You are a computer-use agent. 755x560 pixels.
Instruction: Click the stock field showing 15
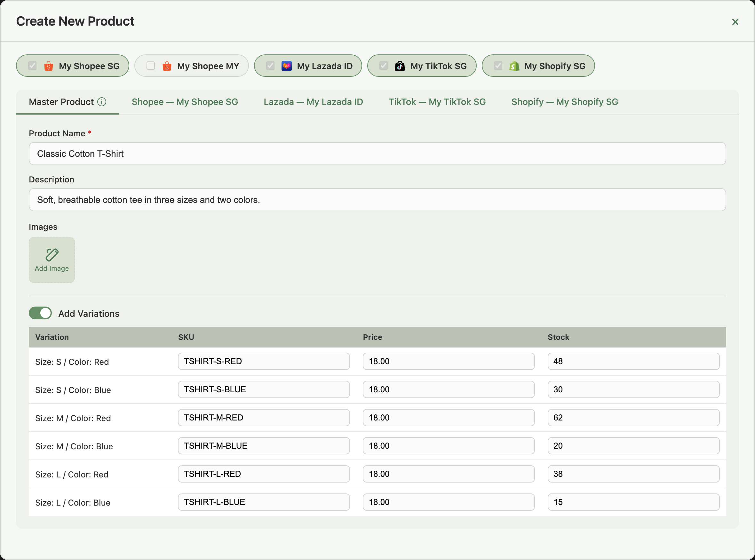(x=633, y=502)
